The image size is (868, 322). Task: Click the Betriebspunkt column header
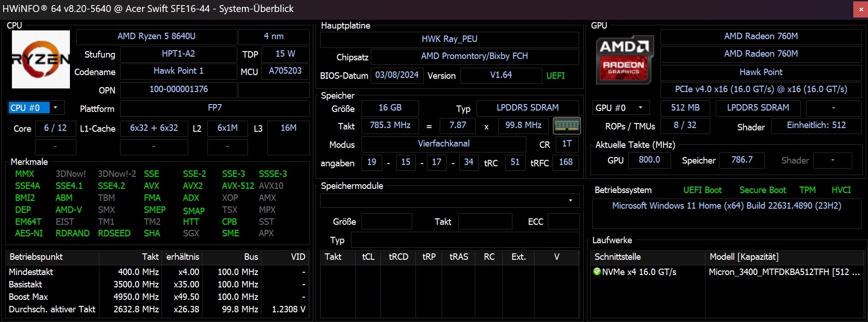tap(52, 257)
